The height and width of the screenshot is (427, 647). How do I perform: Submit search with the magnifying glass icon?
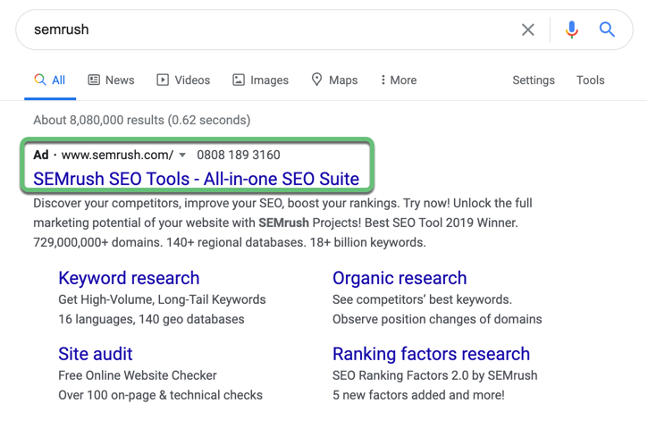(607, 30)
